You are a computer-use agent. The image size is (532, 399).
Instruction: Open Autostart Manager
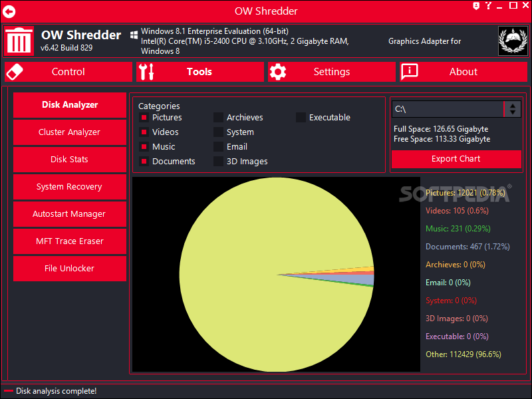tap(70, 214)
